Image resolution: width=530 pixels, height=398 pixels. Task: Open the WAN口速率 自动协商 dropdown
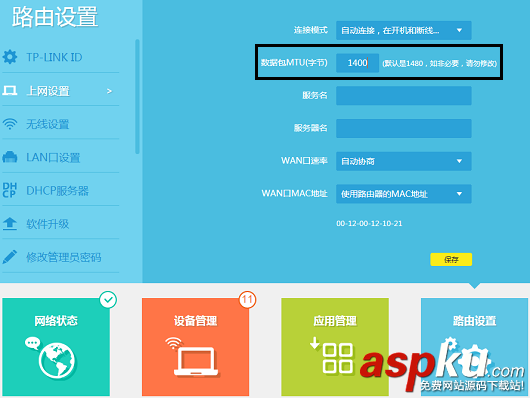404,161
